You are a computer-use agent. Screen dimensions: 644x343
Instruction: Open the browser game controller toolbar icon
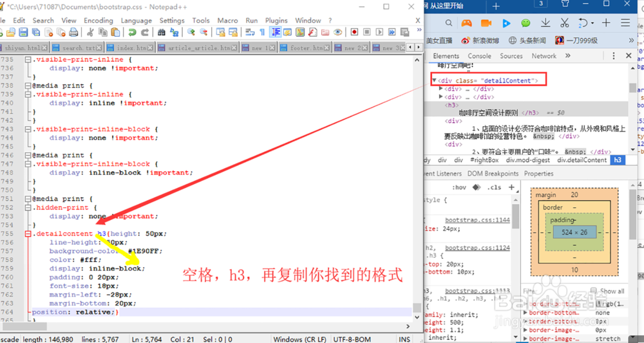click(x=466, y=23)
